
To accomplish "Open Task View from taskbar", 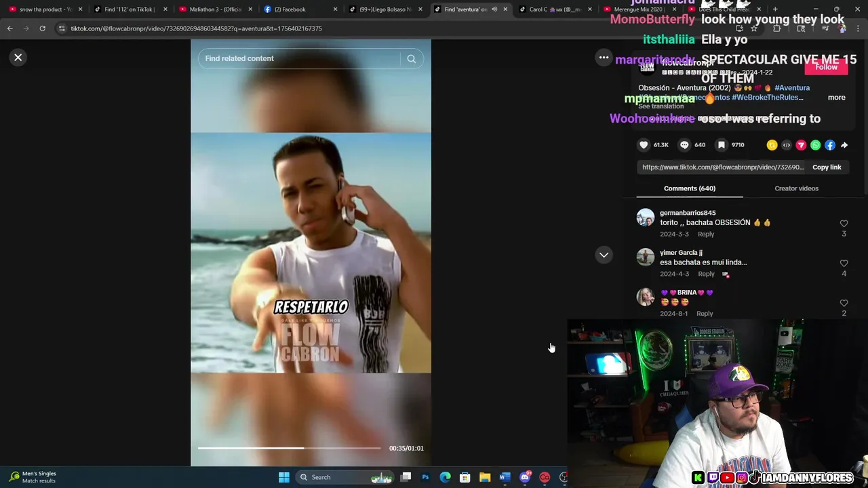I will coord(406,477).
